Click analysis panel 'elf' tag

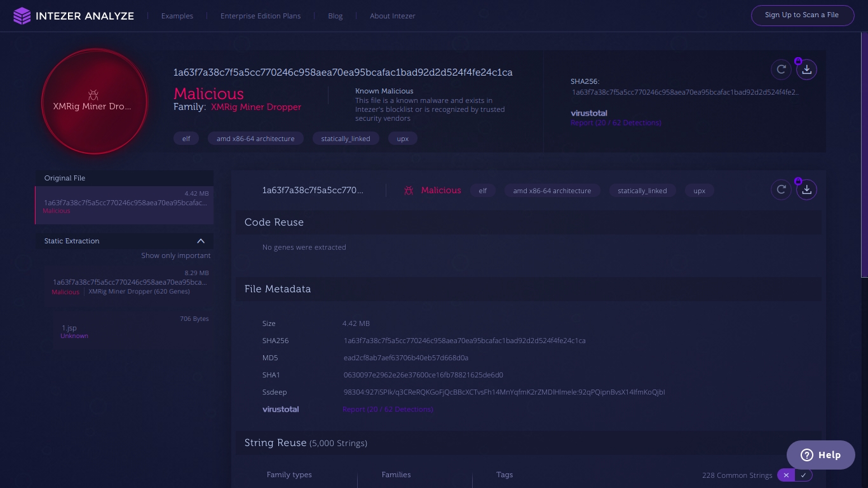click(483, 191)
